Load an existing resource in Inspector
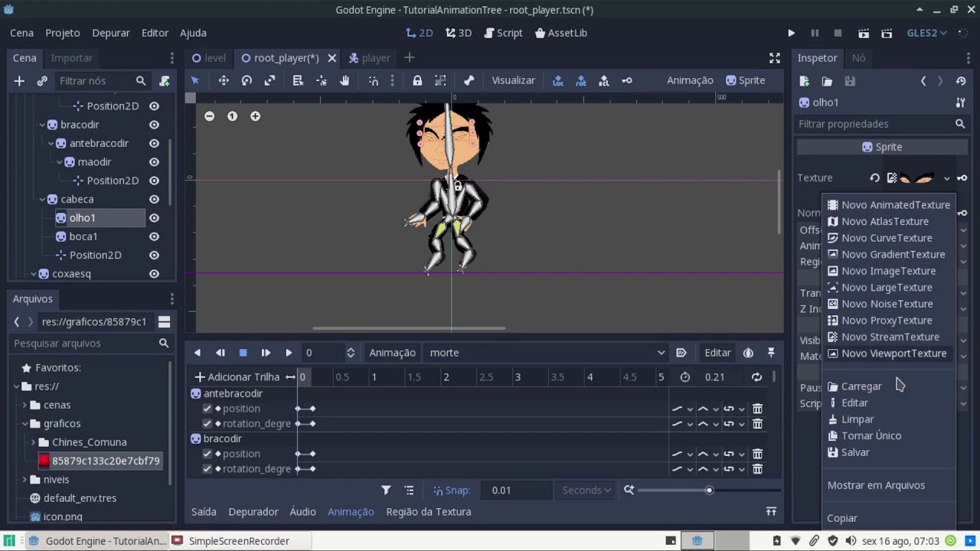Screen dimensions: 980x551 click(827, 80)
